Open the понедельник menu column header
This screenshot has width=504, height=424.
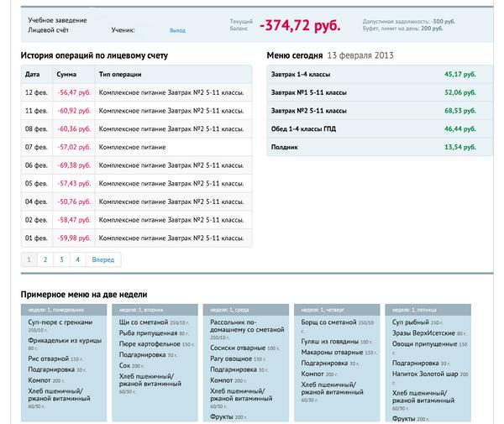pos(63,311)
